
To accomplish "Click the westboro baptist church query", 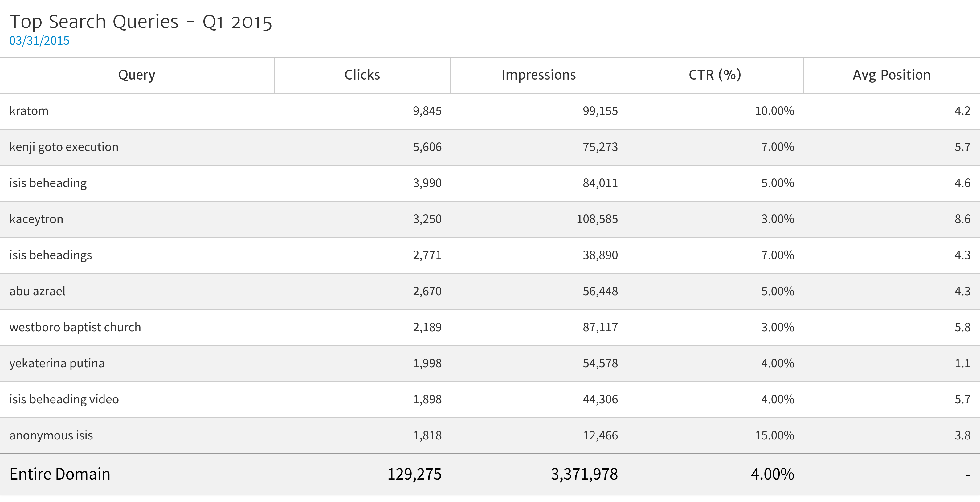I will (x=75, y=328).
